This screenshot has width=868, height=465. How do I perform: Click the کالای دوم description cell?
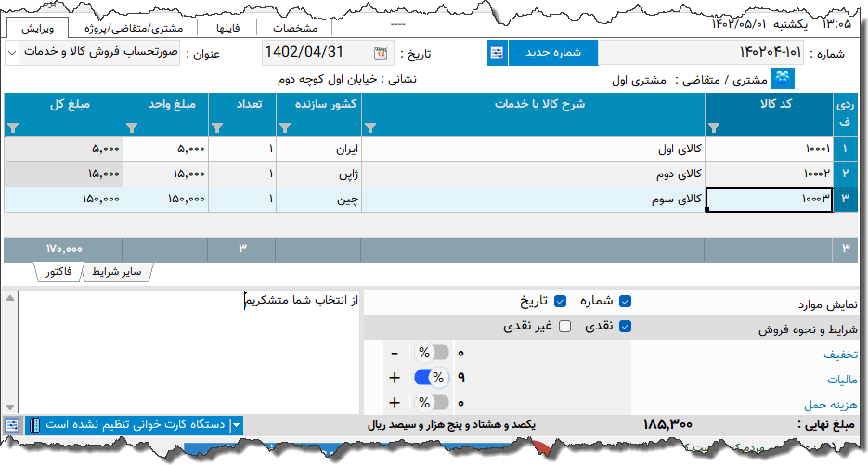click(533, 174)
